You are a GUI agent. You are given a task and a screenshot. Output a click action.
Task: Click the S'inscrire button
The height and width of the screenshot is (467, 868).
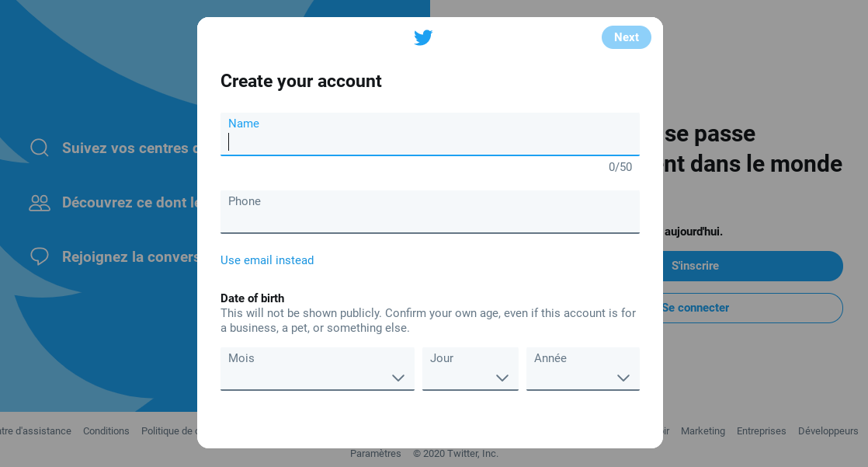pos(696,266)
